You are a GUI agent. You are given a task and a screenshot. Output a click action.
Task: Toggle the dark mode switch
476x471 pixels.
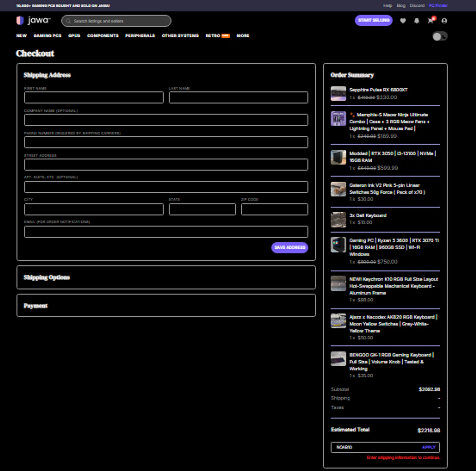440,36
